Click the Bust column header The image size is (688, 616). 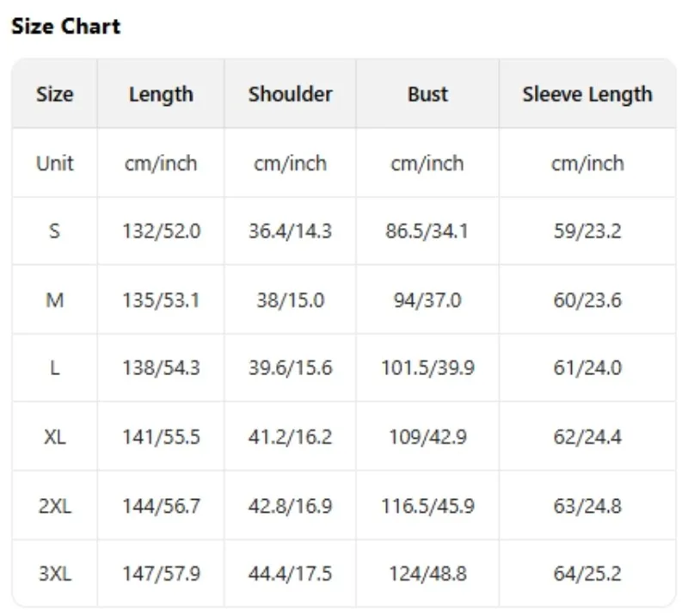click(x=427, y=95)
